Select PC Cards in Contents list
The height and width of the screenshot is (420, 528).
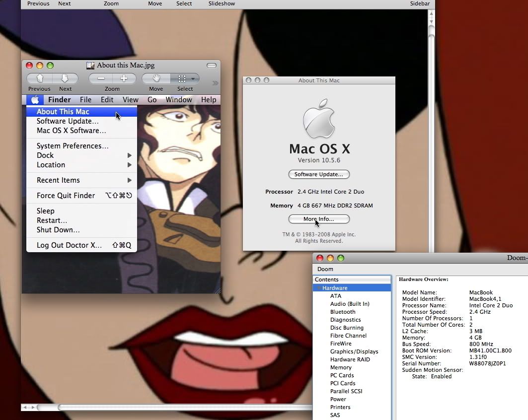click(342, 375)
